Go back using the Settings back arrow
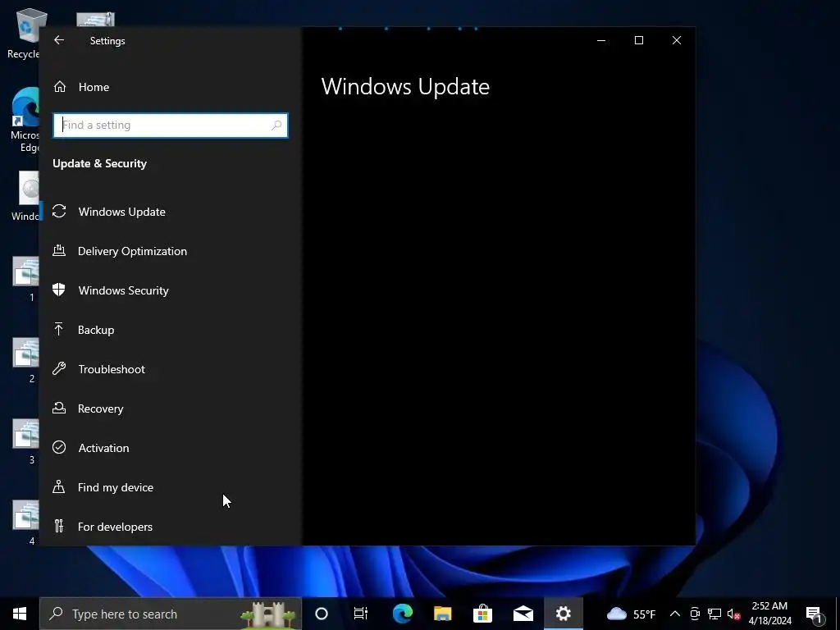Image resolution: width=840 pixels, height=630 pixels. click(x=59, y=40)
